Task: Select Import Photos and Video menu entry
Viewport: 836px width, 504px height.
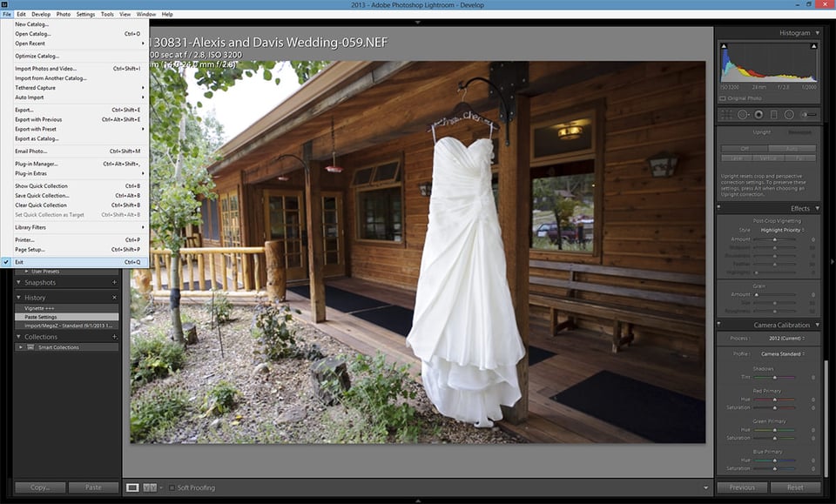Action: 75,68
